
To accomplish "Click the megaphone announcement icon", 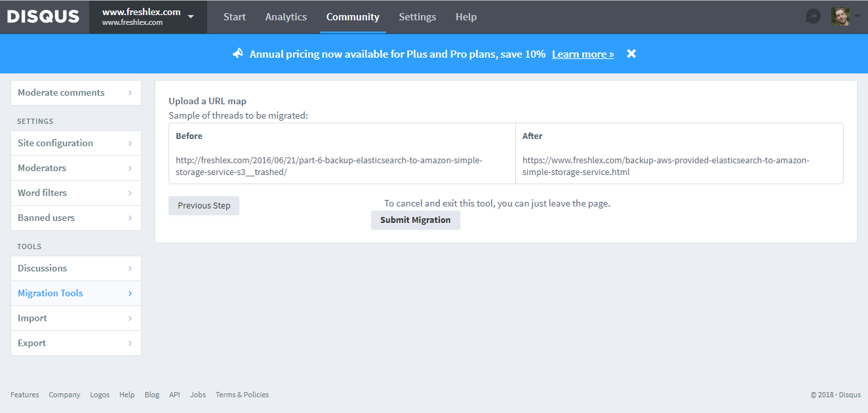I will pyautogui.click(x=238, y=54).
